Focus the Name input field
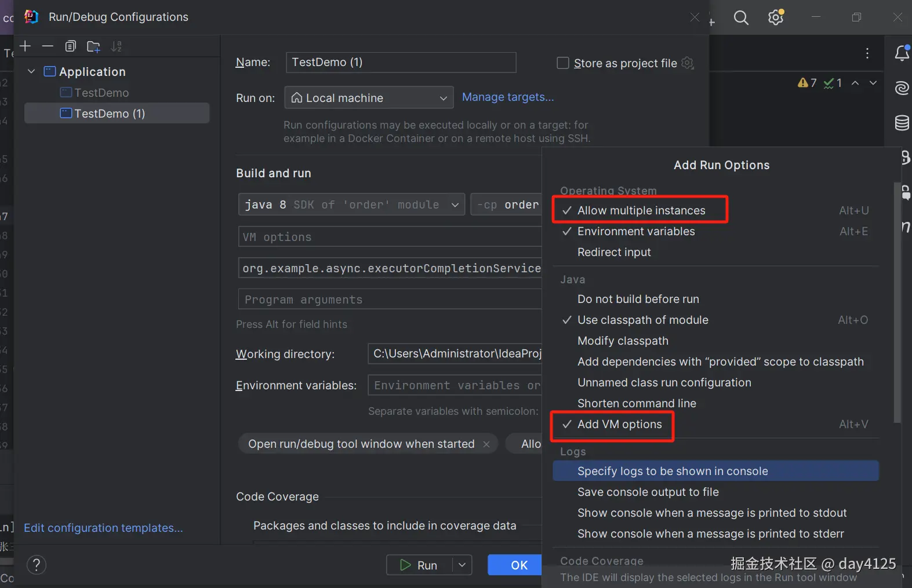 click(x=401, y=62)
